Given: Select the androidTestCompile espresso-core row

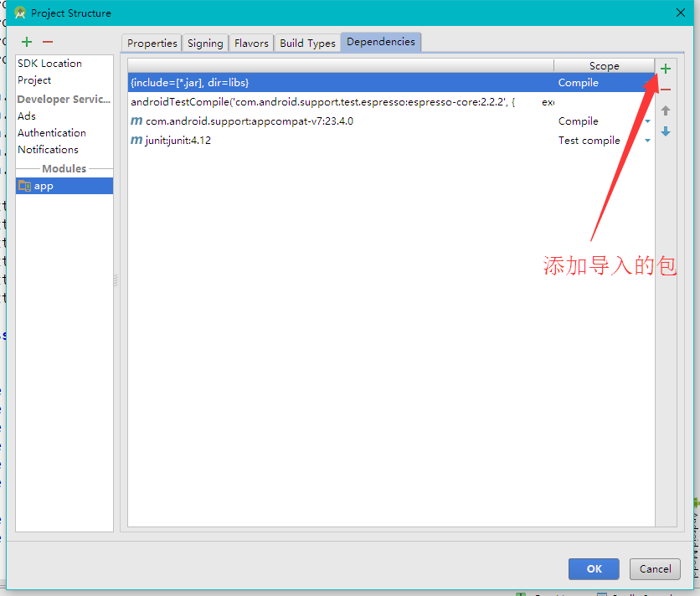Looking at the screenshot, I should (x=391, y=102).
